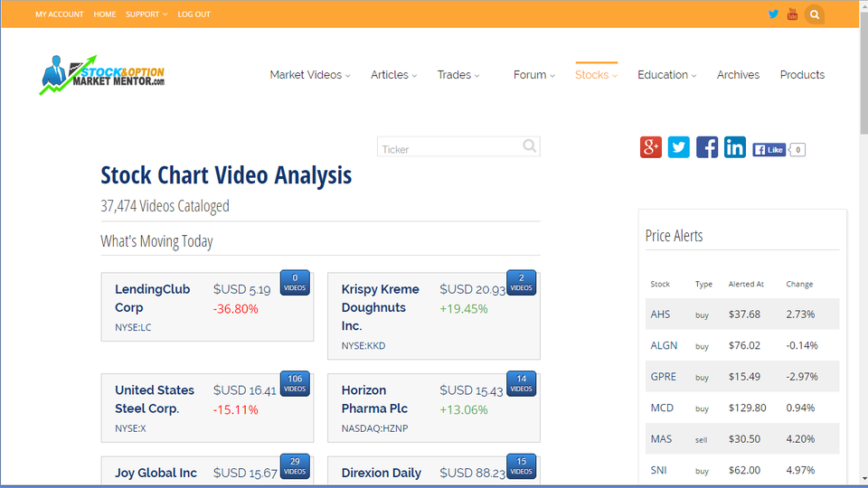Click MCD ticker in Price Alerts
Viewport: 868px width, 488px height.
(662, 408)
